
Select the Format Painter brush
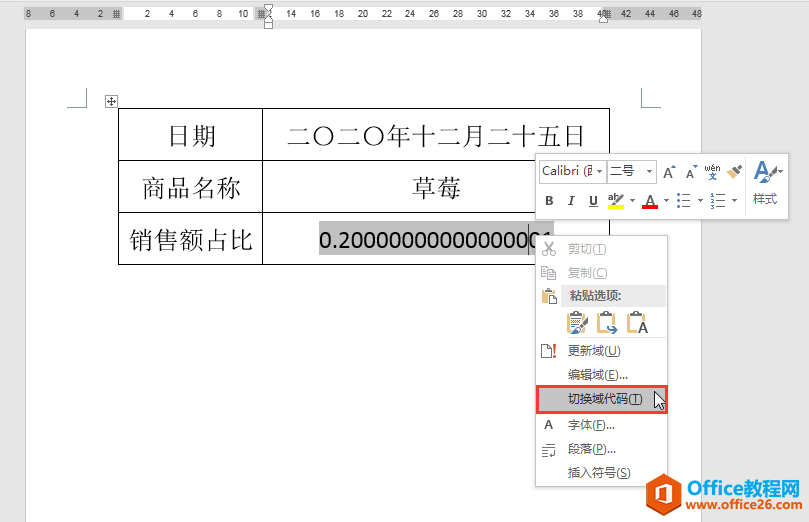click(734, 172)
